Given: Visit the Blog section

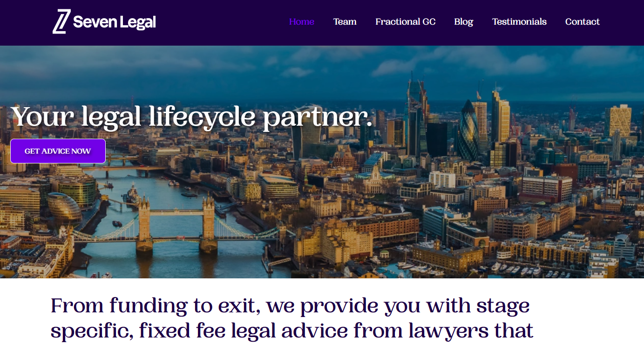Looking at the screenshot, I should [x=464, y=22].
